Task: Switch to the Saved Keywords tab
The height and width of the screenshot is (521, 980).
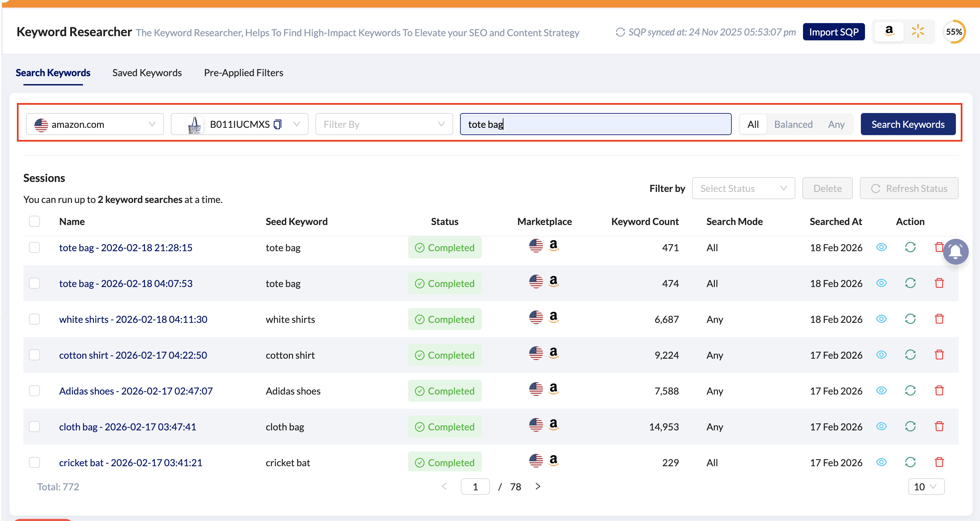Action: [147, 73]
